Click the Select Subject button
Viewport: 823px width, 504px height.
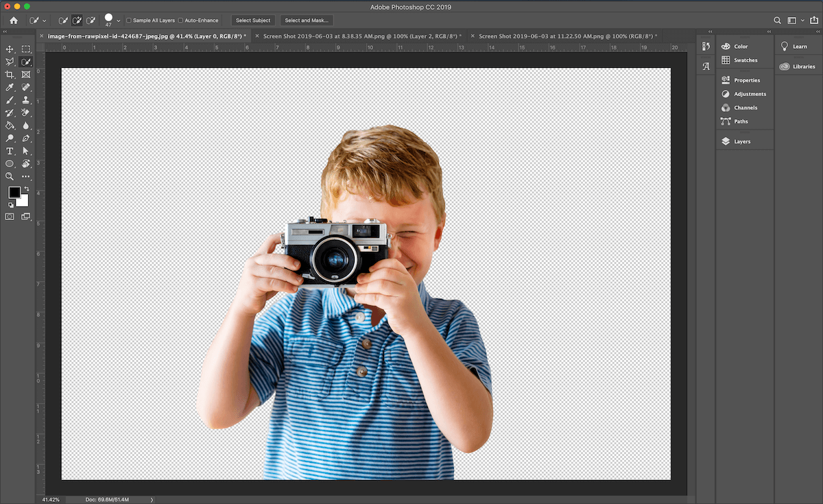point(252,20)
